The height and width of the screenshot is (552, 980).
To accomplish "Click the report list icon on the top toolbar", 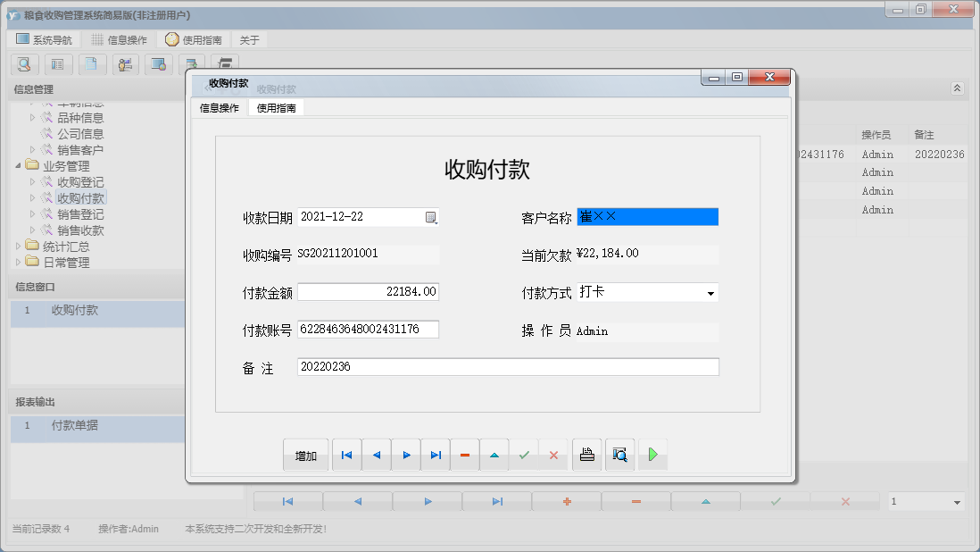I will [58, 64].
